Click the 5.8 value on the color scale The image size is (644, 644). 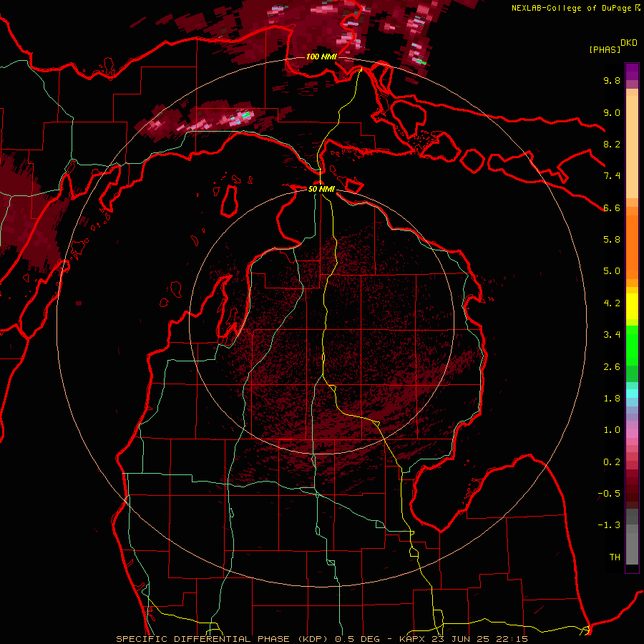tap(612, 240)
